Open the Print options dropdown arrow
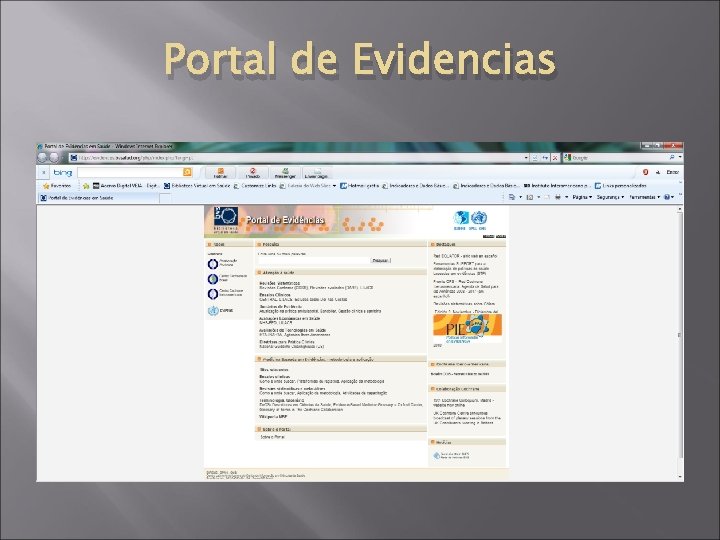Image resolution: width=720 pixels, height=540 pixels. coord(567,197)
